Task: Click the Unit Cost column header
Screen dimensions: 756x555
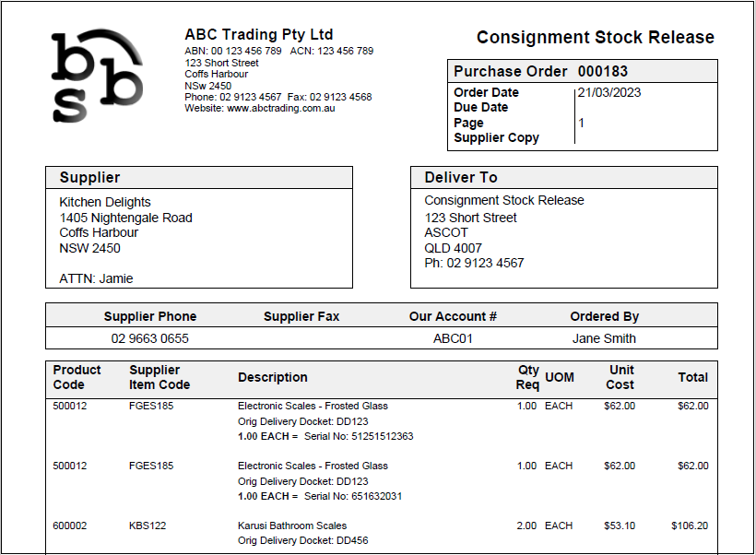Action: click(620, 377)
